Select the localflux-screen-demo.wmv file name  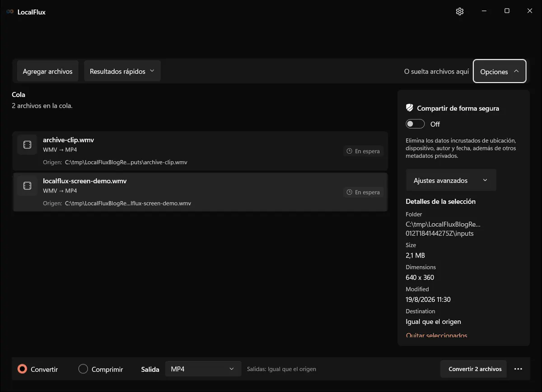(x=85, y=181)
